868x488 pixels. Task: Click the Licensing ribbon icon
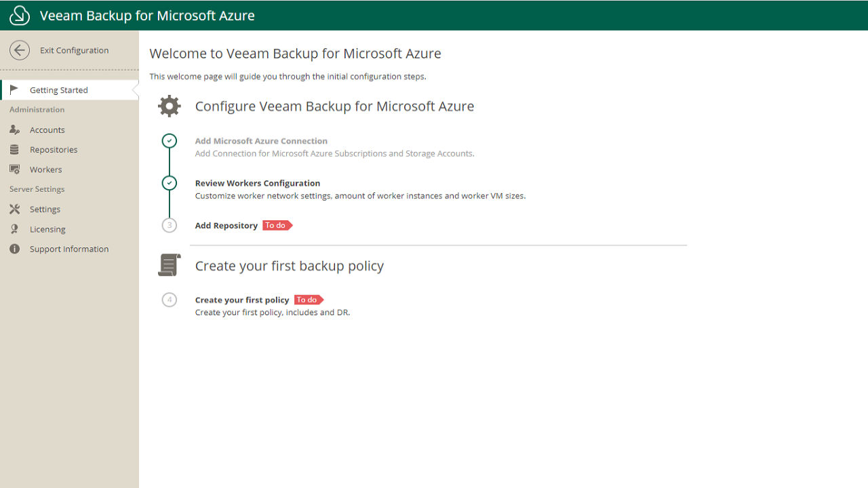click(14, 229)
